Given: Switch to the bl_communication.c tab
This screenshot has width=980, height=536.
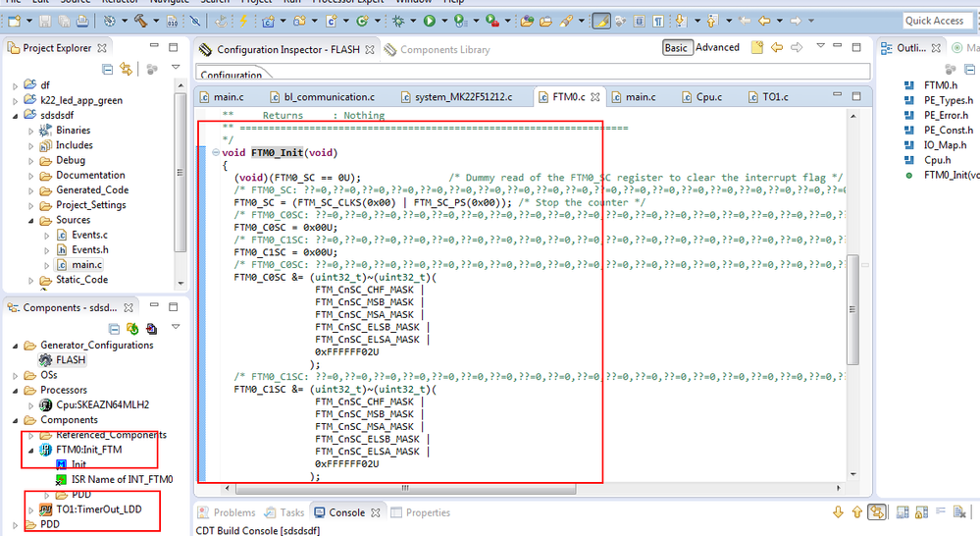Looking at the screenshot, I should [x=323, y=97].
